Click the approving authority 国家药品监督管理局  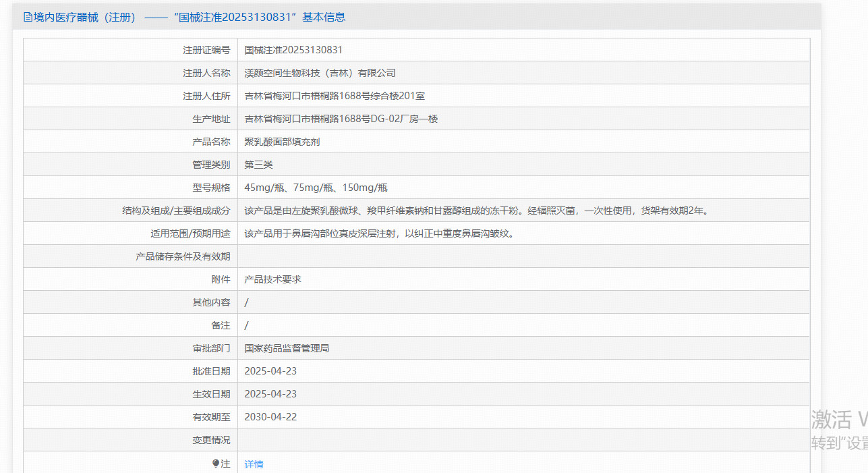(287, 348)
